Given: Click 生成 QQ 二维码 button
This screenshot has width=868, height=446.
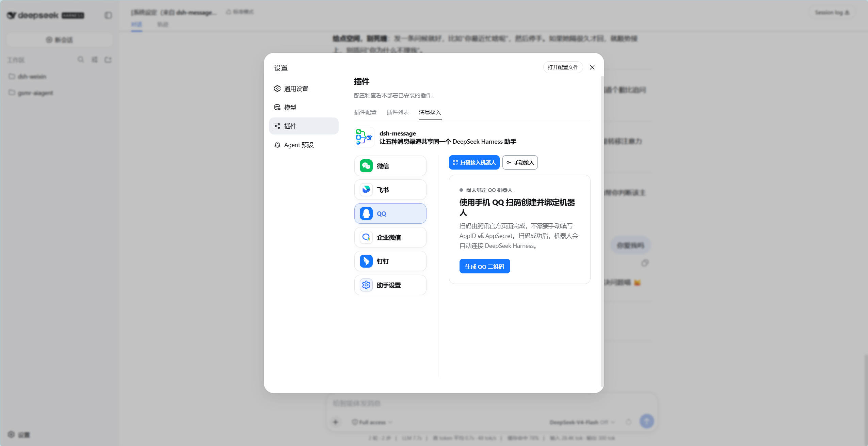Looking at the screenshot, I should point(484,266).
